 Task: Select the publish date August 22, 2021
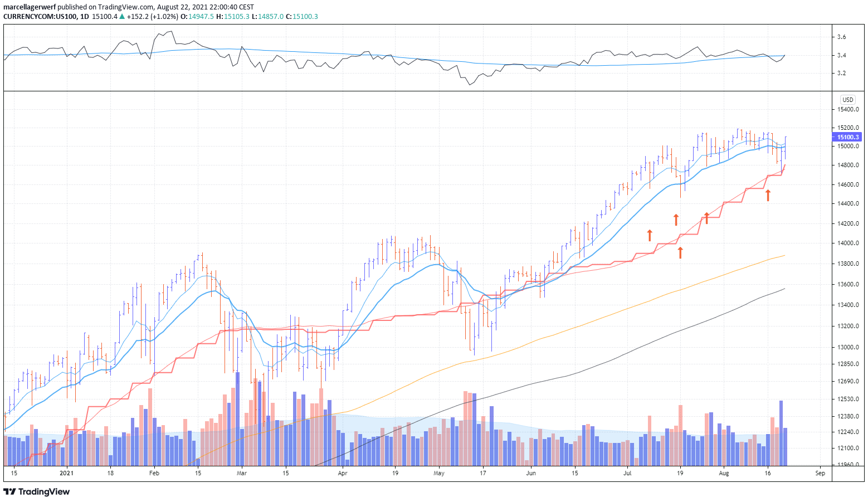tap(183, 7)
